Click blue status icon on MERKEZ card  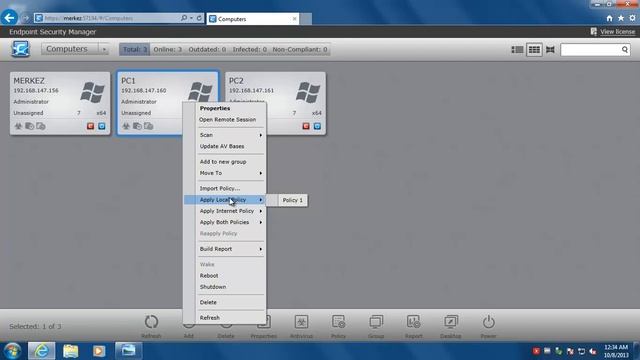102,126
